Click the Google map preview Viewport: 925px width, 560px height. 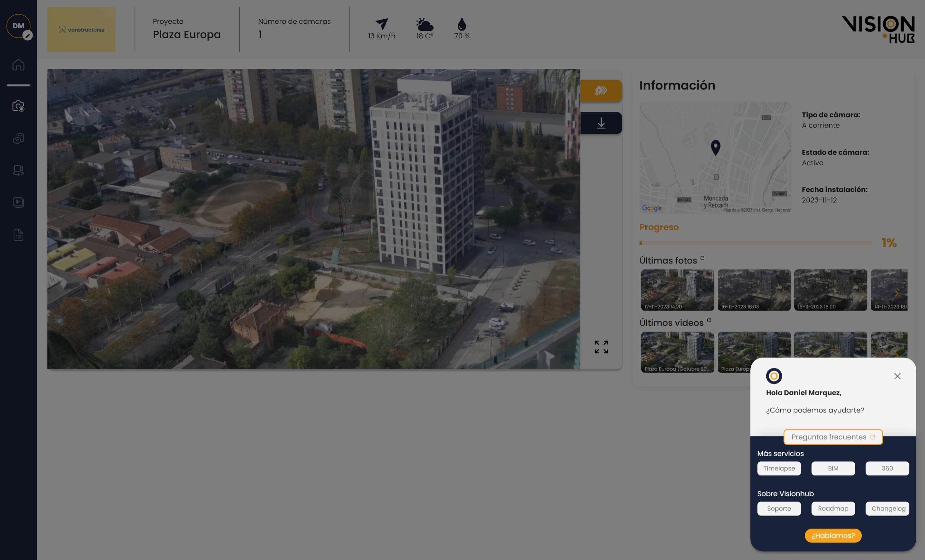pos(715,157)
